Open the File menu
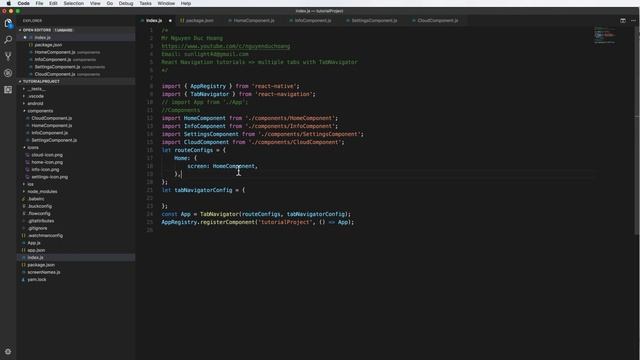Image resolution: width=640 pixels, height=360 pixels. [x=39, y=3]
